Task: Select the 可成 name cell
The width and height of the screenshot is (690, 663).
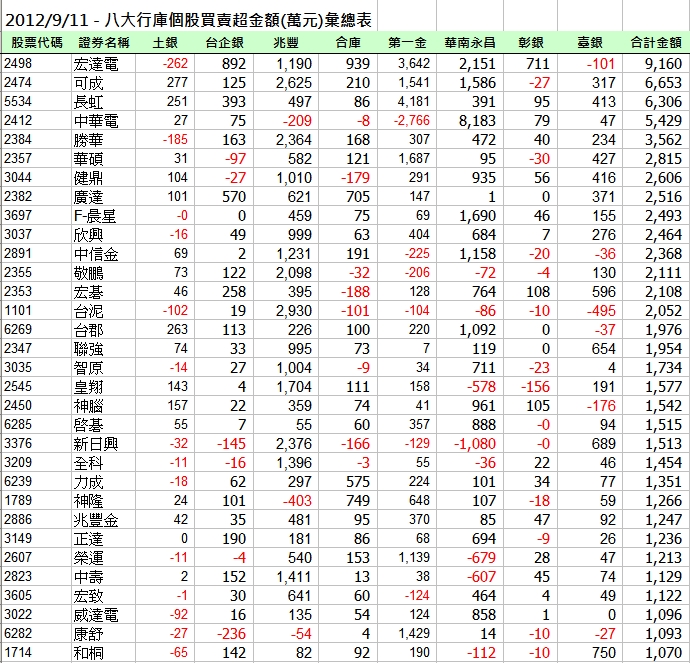Action: pyautogui.click(x=88, y=83)
